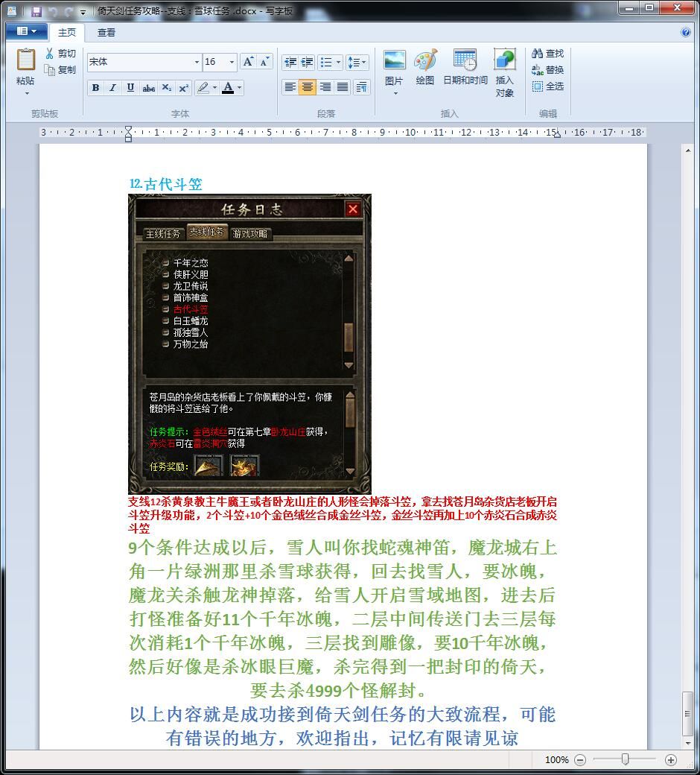Expand the highlight color dropdown arrow
Screen dimensions: 700x775
point(214,88)
